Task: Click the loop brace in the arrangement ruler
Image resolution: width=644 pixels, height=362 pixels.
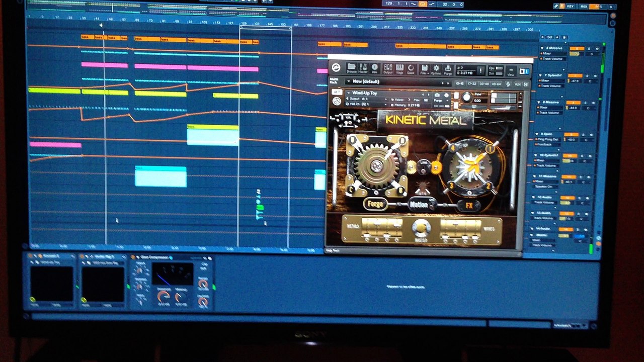Action: 266,28
